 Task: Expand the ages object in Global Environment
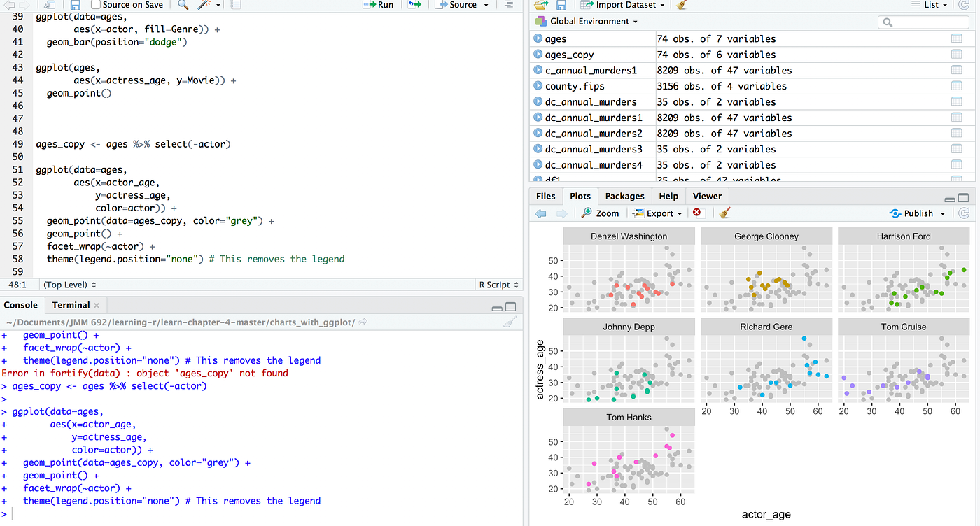point(538,38)
